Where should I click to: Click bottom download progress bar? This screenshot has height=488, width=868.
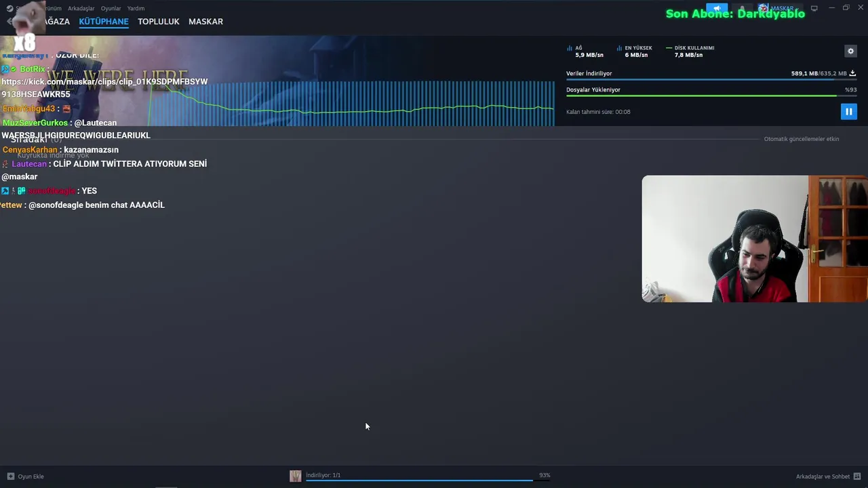(428, 481)
